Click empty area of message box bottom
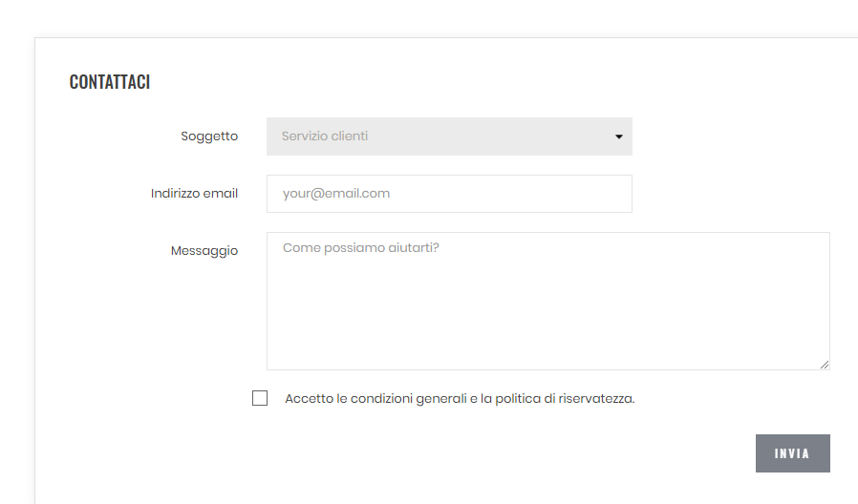This screenshot has height=504, width=858. point(547,348)
